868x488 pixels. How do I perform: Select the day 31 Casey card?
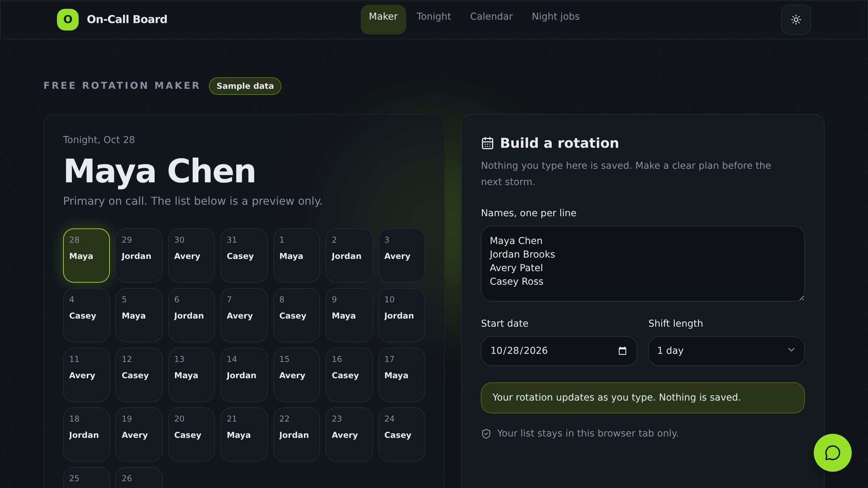(x=244, y=256)
